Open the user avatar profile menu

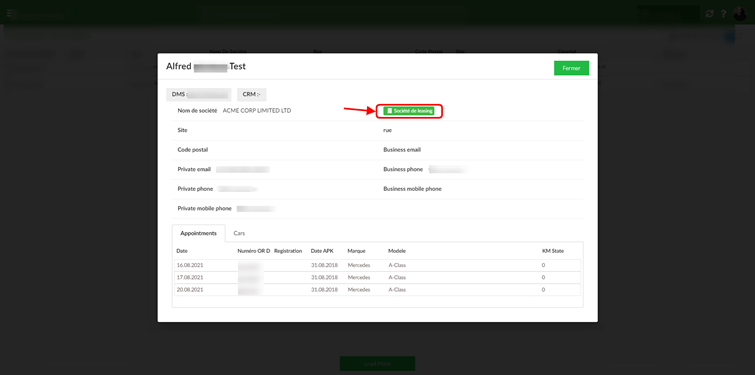[x=740, y=13]
